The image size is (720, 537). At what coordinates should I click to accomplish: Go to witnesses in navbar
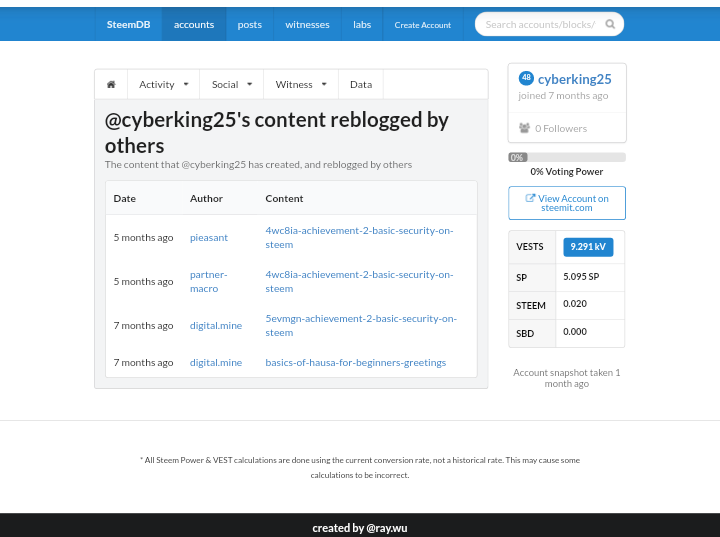307,24
